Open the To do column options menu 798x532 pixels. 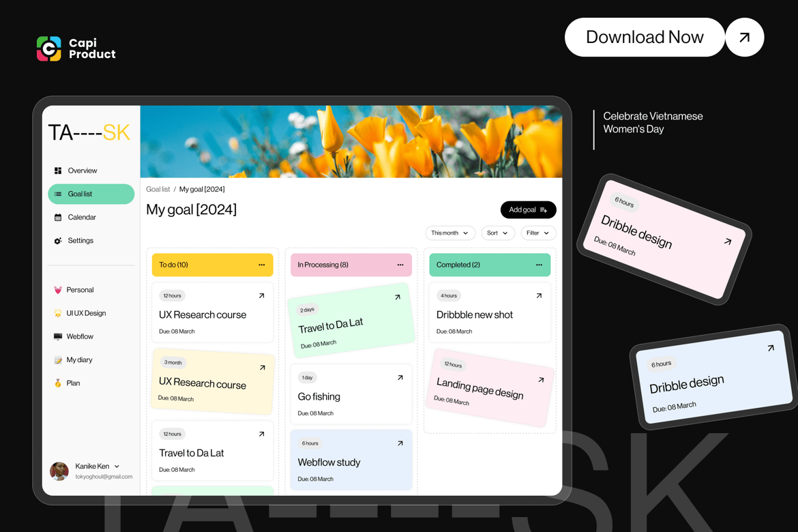(x=262, y=265)
